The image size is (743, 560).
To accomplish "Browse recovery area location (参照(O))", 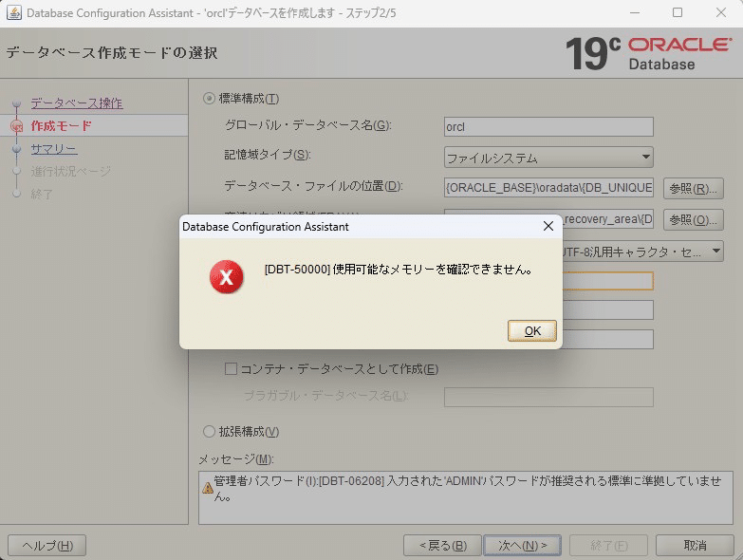I will pos(694,220).
